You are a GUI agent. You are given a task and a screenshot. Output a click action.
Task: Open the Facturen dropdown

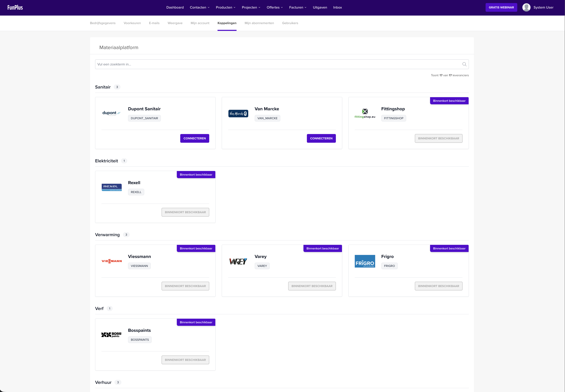(x=298, y=7)
